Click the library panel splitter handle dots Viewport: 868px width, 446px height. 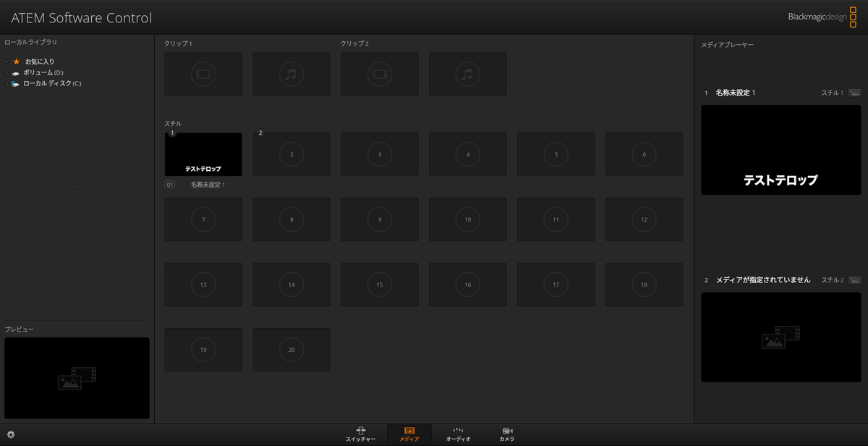(77, 187)
